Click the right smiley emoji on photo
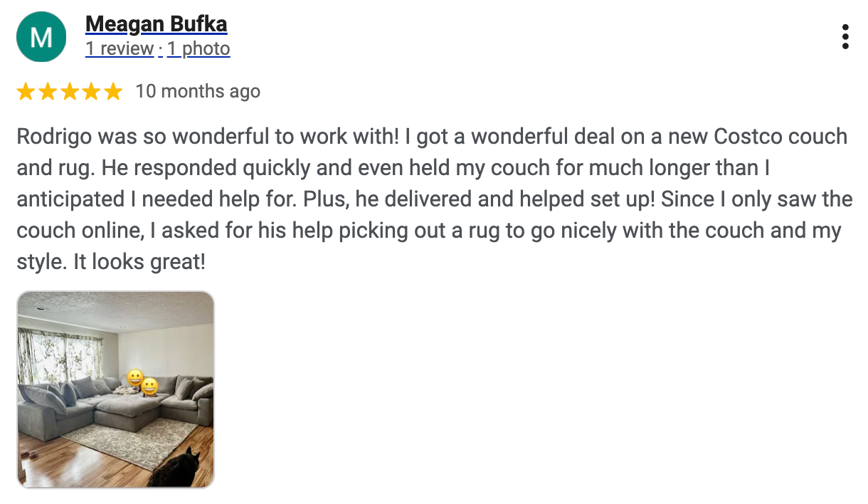The image size is (868, 504). 149,387
